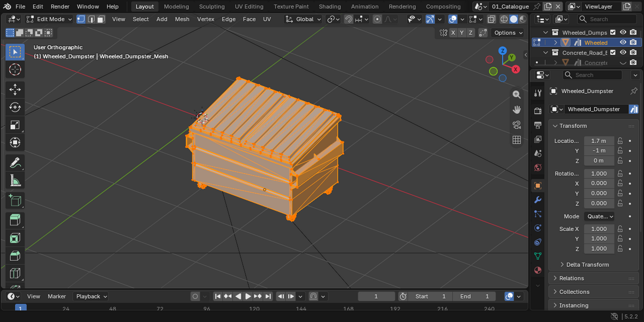Open the Options dropdown
644x322 pixels.
(508, 33)
